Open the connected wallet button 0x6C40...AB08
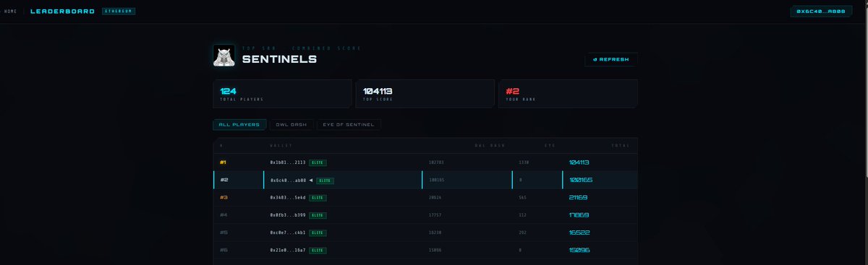 821,12
